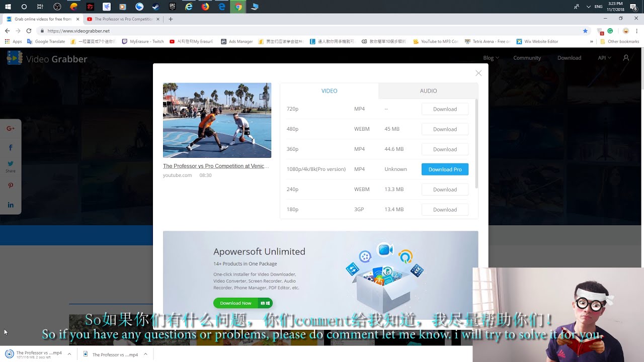
Task: Open Steam from the taskbar
Action: (156, 7)
